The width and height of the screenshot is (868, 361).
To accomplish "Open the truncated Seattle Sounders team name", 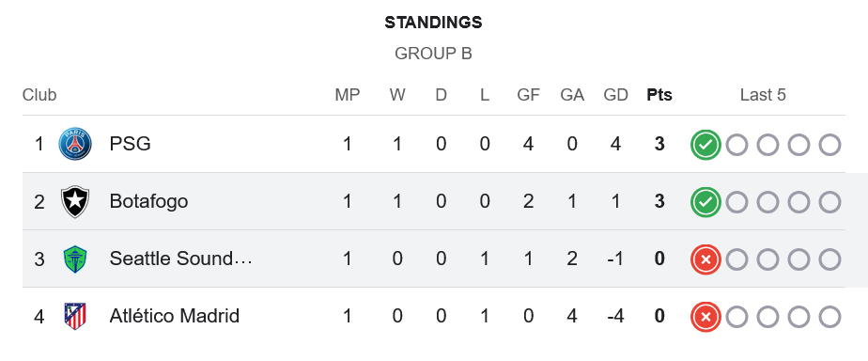I will tap(181, 259).
